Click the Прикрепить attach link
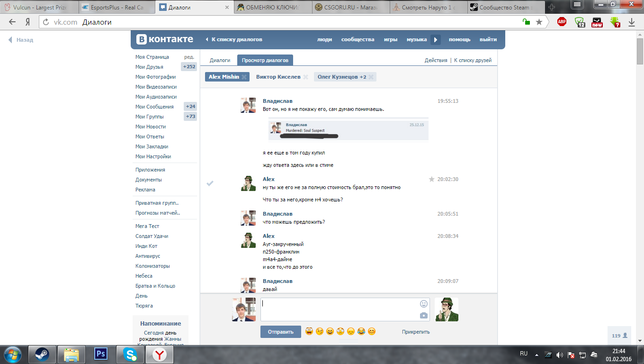Image resolution: width=644 pixels, height=364 pixels. 416,332
